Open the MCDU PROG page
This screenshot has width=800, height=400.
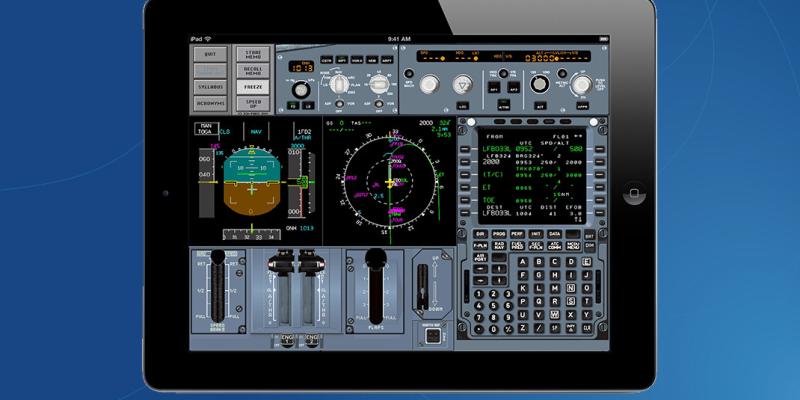[499, 234]
